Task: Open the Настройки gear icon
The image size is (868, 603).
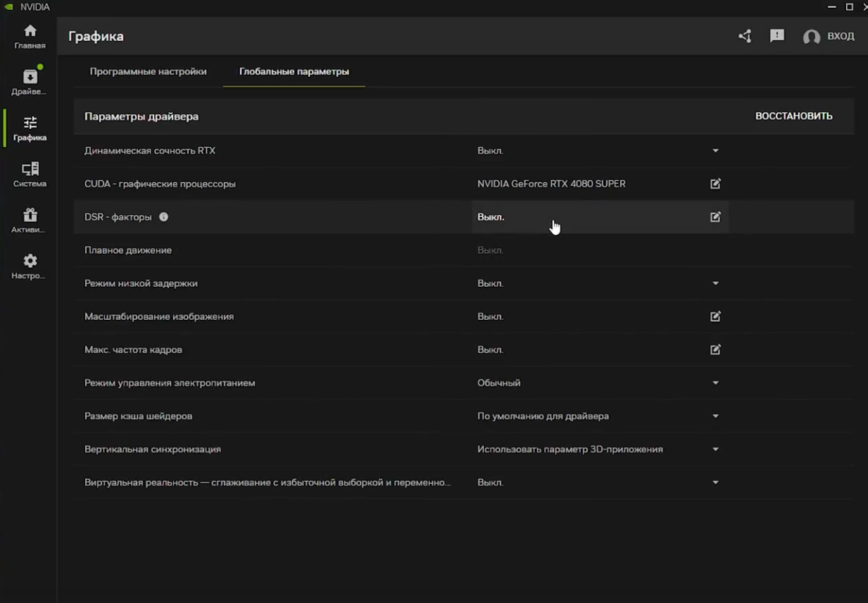Action: 30,266
